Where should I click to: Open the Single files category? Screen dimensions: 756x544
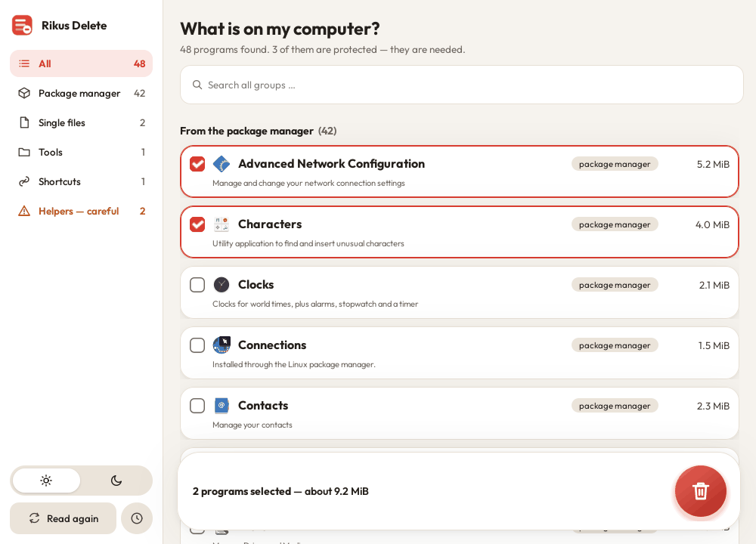coord(81,122)
